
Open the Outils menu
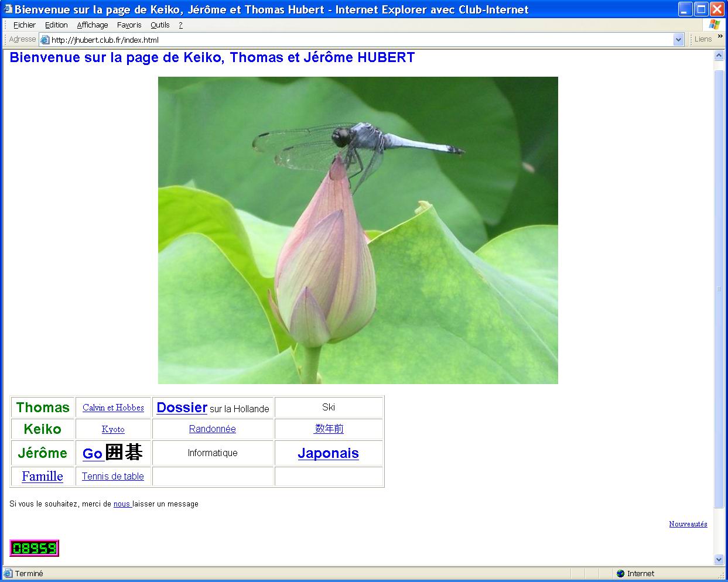click(160, 25)
